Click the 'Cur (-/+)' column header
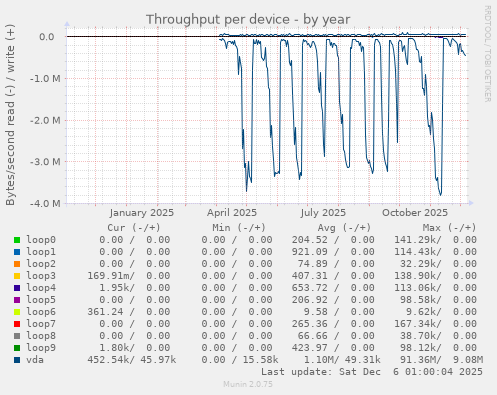Viewport: 497px width, 395px height. pos(134,228)
